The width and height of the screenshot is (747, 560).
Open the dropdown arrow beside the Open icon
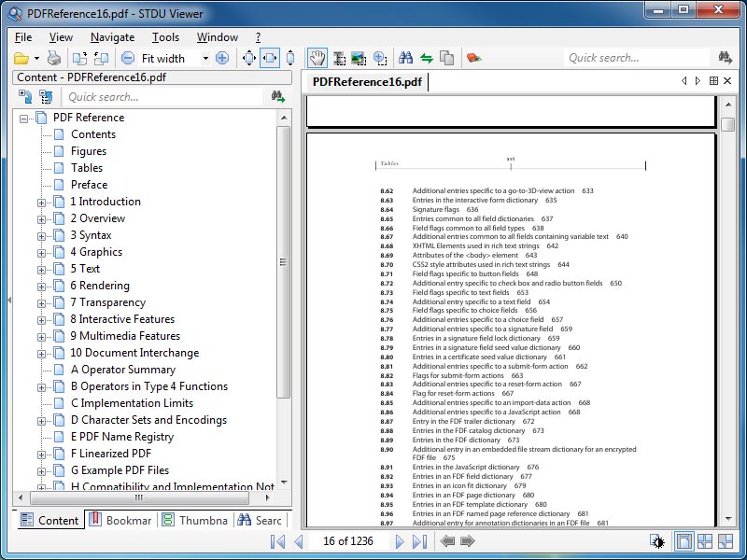pos(35,58)
